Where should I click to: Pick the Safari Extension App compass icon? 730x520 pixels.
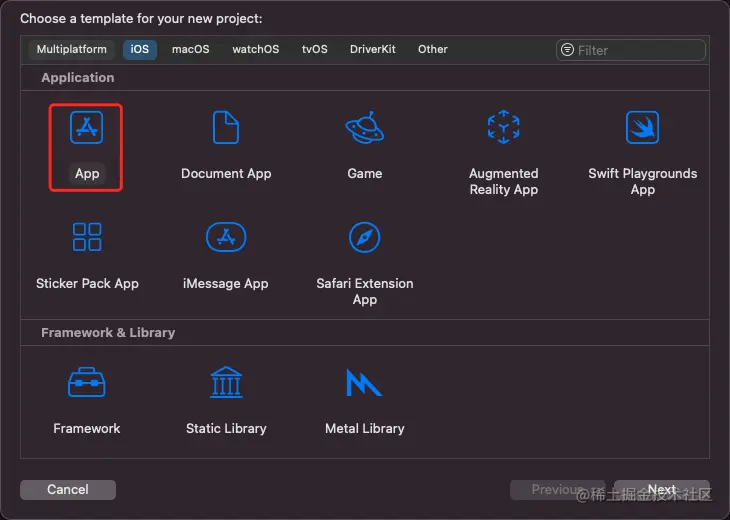coord(365,237)
